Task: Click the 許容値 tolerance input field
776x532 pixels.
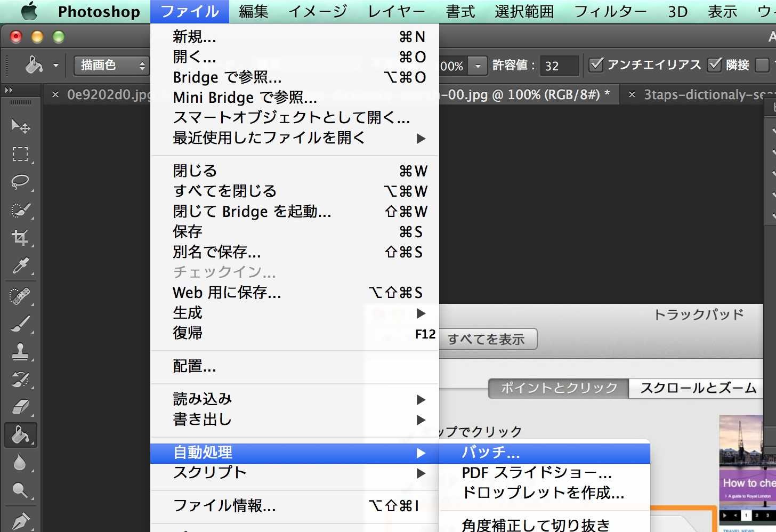Action: (x=559, y=66)
